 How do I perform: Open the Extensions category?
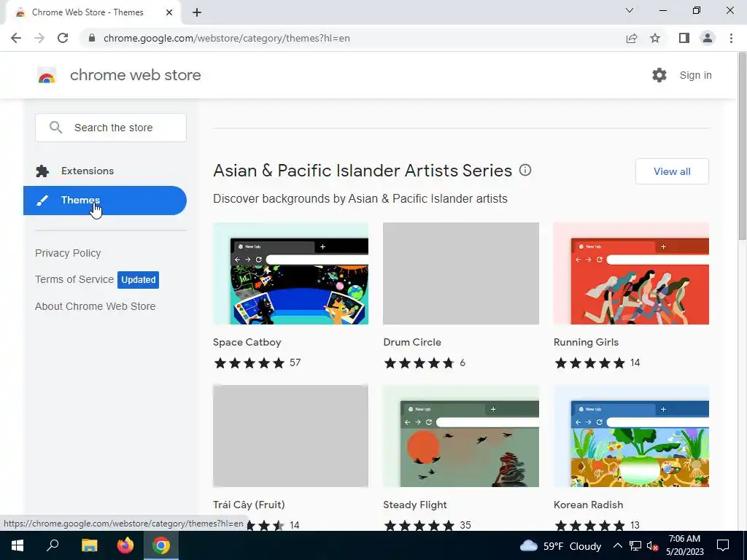105,171
